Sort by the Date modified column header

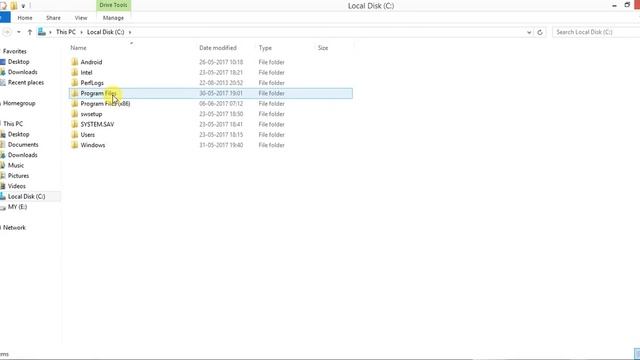click(218, 48)
